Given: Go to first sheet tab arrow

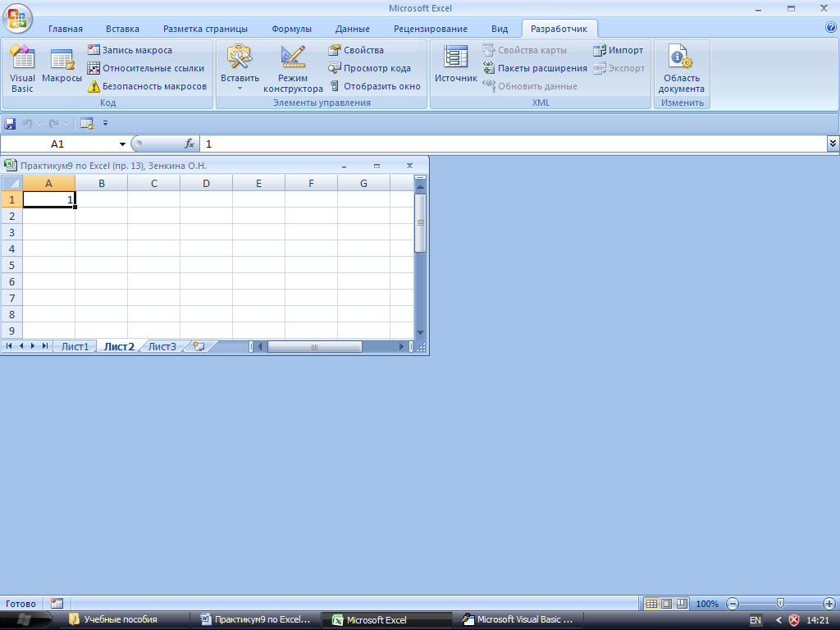Looking at the screenshot, I should [x=9, y=346].
